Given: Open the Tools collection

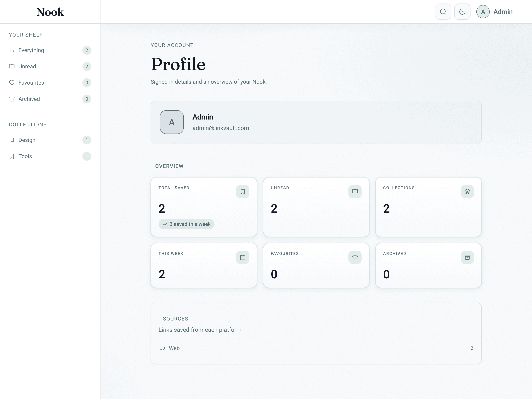Looking at the screenshot, I should click(x=25, y=156).
